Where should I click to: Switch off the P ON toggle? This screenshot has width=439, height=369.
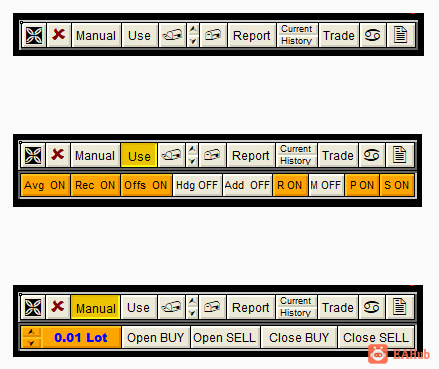coord(362,185)
